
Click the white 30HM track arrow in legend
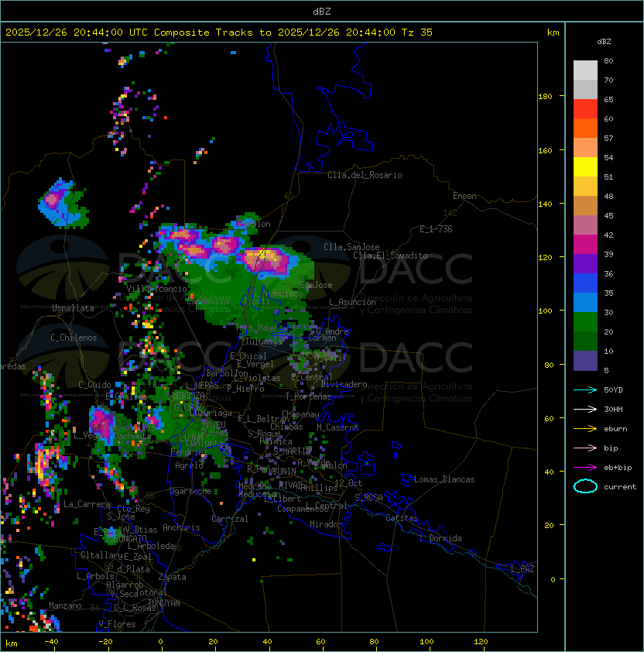click(x=585, y=409)
